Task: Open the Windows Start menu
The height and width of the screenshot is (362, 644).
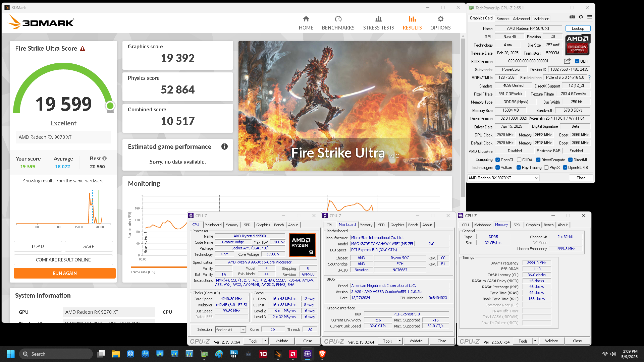Action: pyautogui.click(x=11, y=354)
